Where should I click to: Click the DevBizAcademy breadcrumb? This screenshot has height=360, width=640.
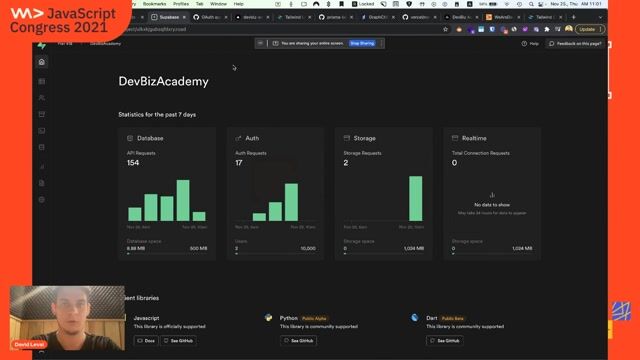coord(105,44)
